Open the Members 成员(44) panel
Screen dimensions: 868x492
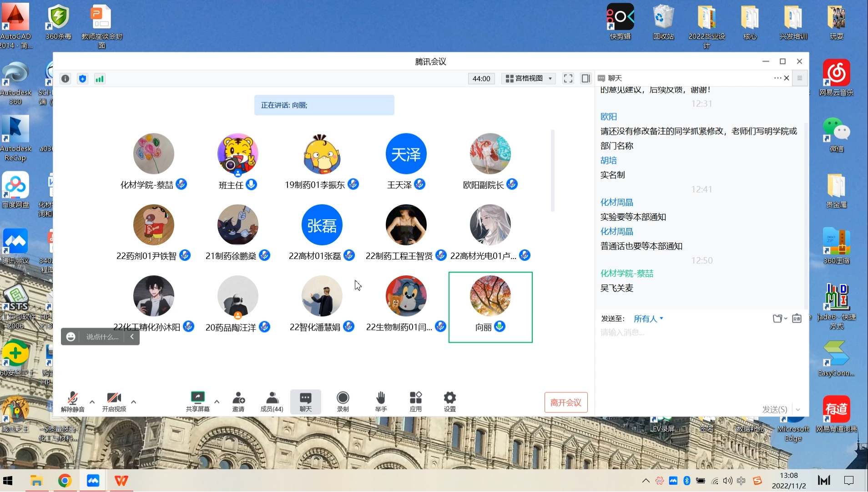click(x=272, y=401)
